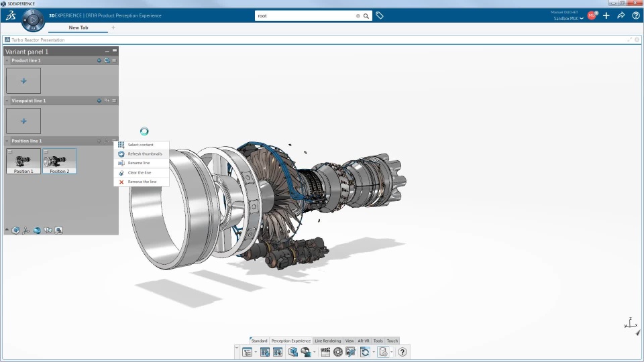Add variant in Product line 1 slot
The image size is (644, 362).
click(23, 81)
